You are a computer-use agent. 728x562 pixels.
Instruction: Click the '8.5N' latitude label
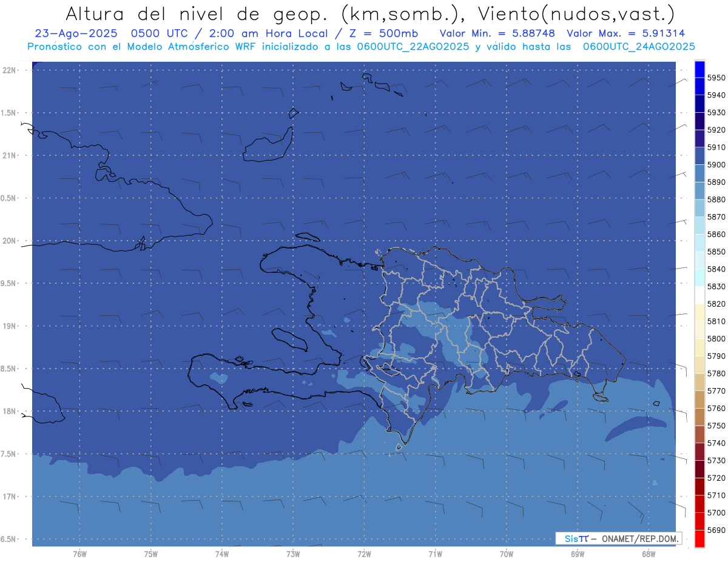(x=8, y=369)
